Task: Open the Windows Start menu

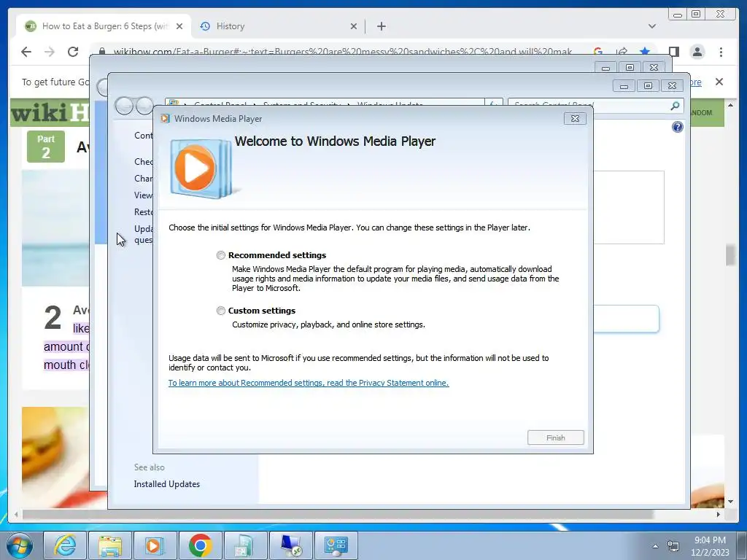Action: [x=20, y=545]
